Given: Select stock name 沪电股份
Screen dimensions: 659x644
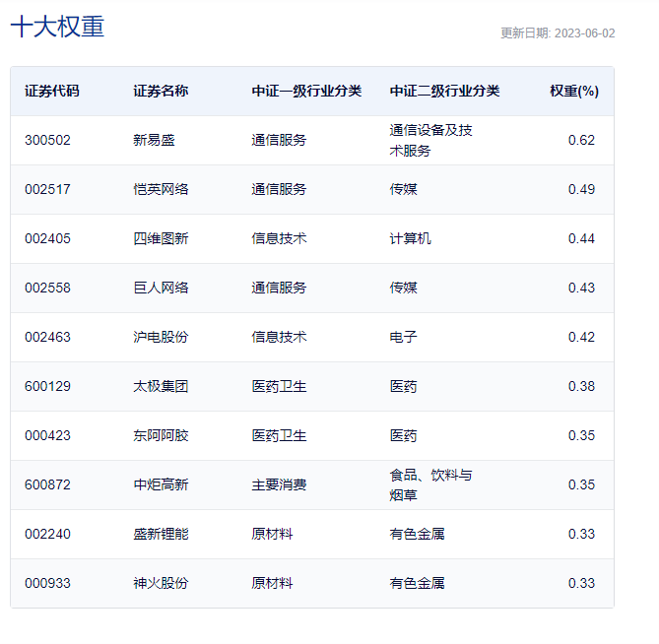Looking at the screenshot, I should [x=161, y=337].
